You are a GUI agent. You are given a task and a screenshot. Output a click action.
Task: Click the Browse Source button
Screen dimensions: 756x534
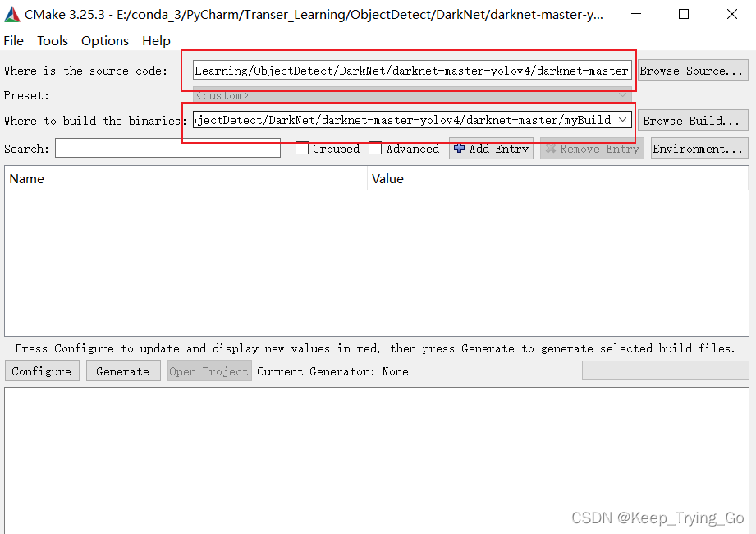[692, 70]
